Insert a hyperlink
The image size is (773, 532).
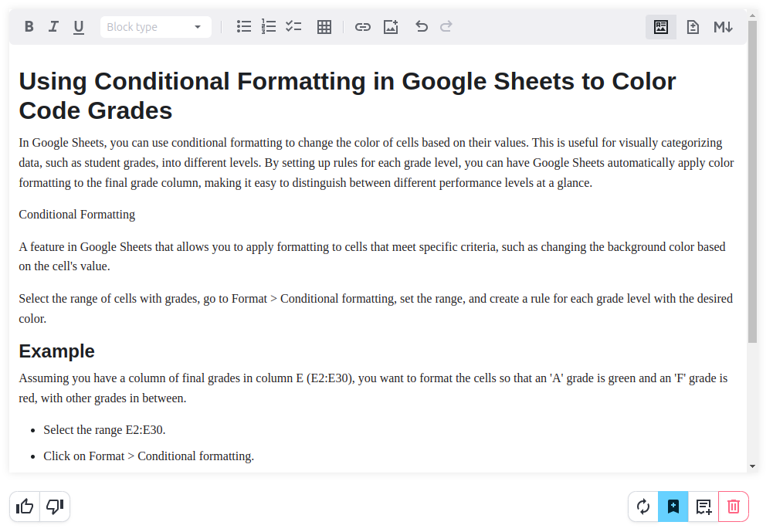click(x=363, y=26)
